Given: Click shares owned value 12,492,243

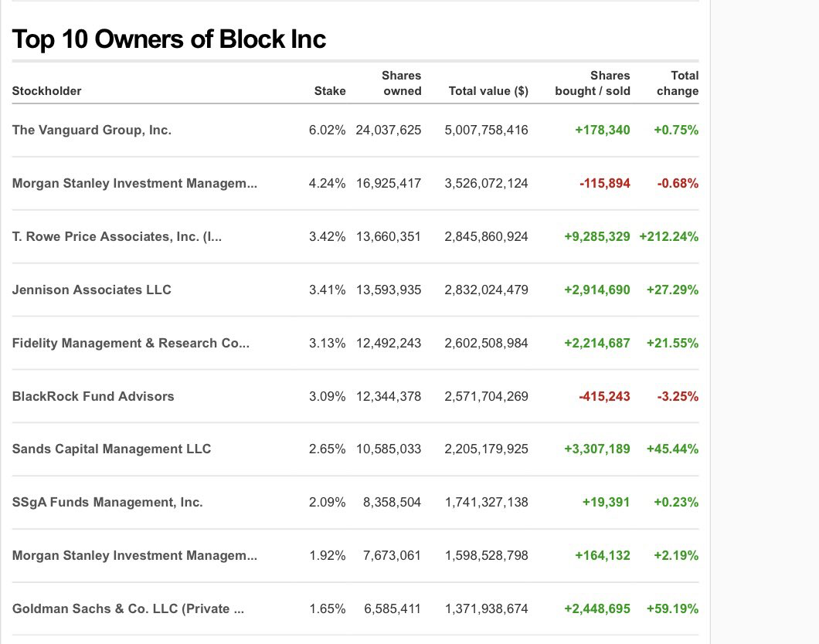Looking at the screenshot, I should coord(389,343).
